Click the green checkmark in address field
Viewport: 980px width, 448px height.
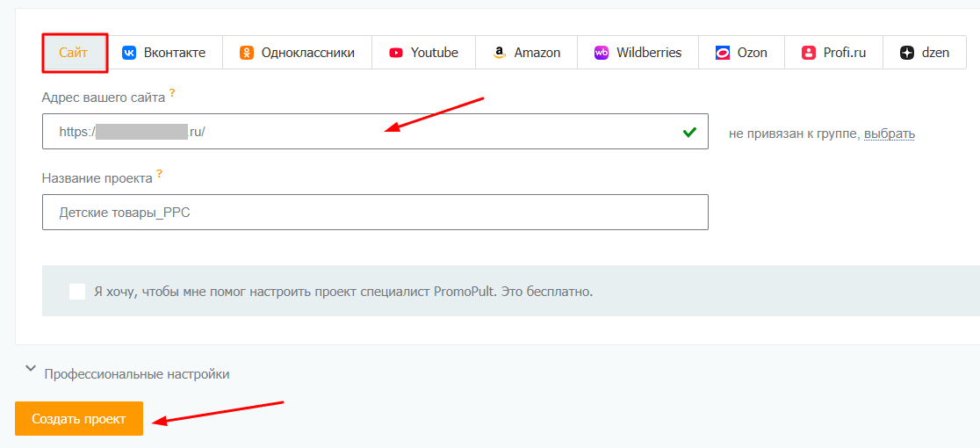[x=689, y=132]
